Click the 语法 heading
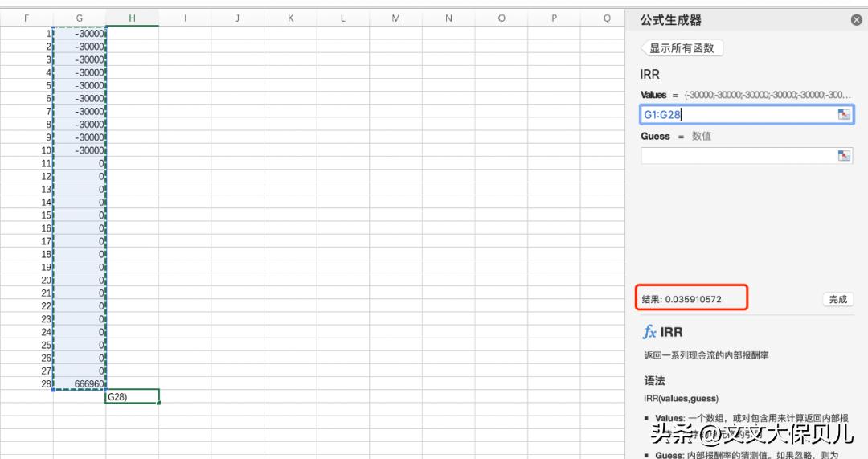This screenshot has width=868, height=459. click(x=654, y=380)
